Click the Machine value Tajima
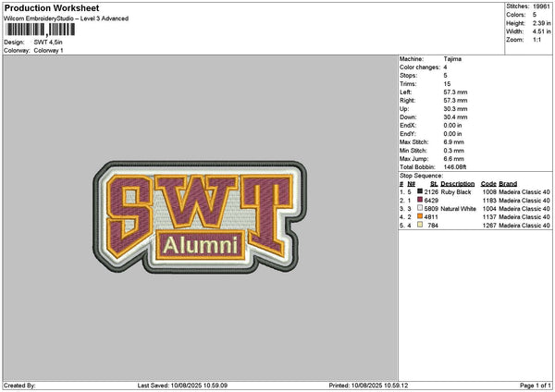555x392 pixels. [x=452, y=59]
